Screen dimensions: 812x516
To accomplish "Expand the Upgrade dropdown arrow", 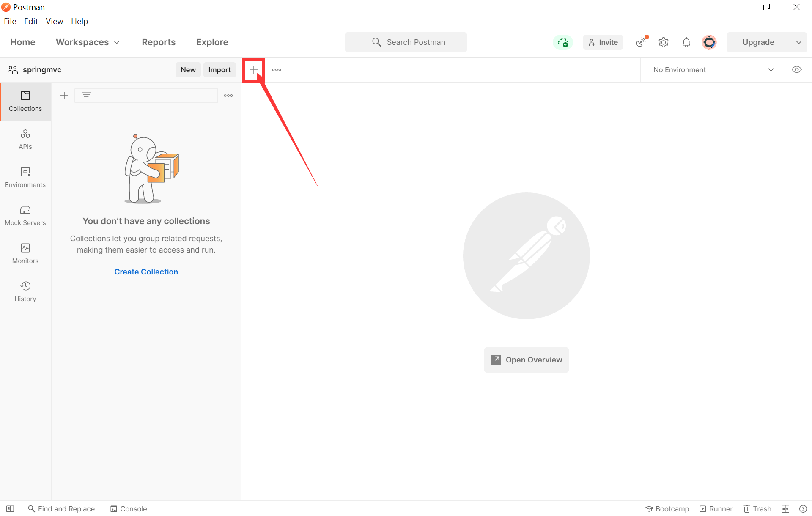I will pos(798,42).
